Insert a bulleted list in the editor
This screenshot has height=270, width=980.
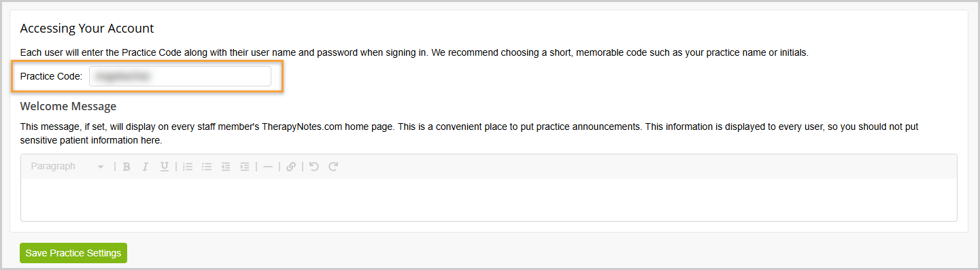[207, 167]
